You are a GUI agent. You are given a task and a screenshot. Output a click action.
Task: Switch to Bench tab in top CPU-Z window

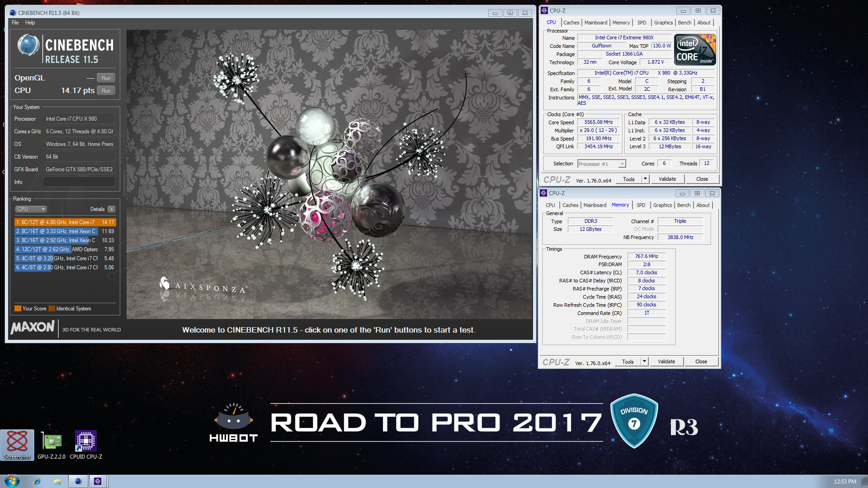click(x=684, y=23)
